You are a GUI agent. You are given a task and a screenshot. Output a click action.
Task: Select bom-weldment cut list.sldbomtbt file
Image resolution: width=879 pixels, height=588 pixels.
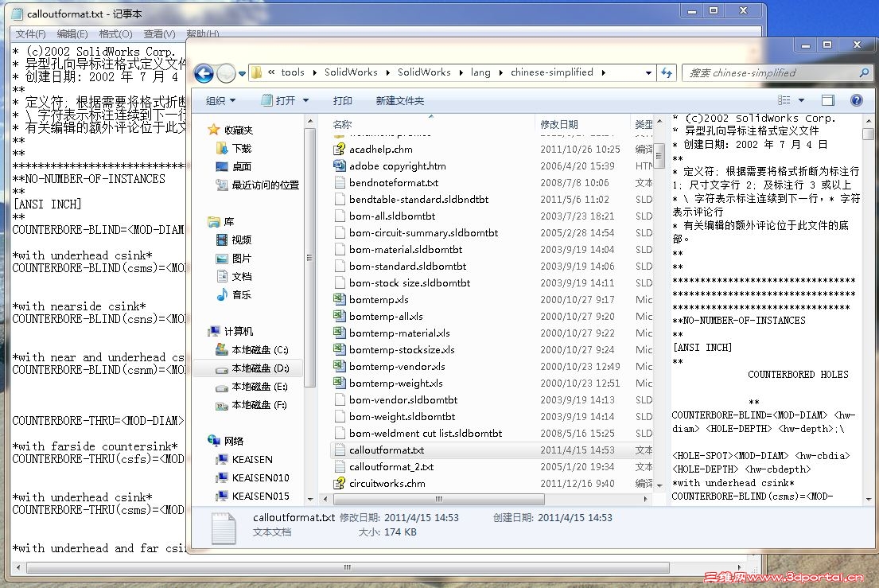click(x=426, y=434)
